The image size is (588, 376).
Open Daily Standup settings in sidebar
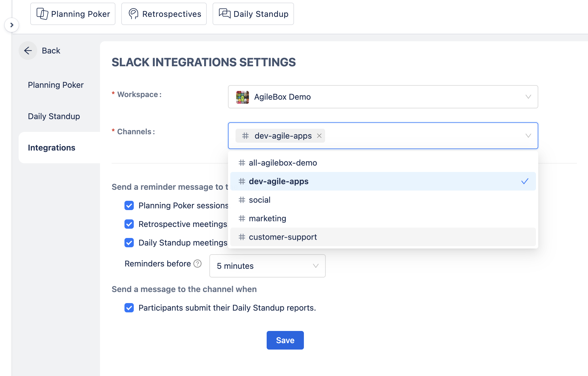point(54,116)
